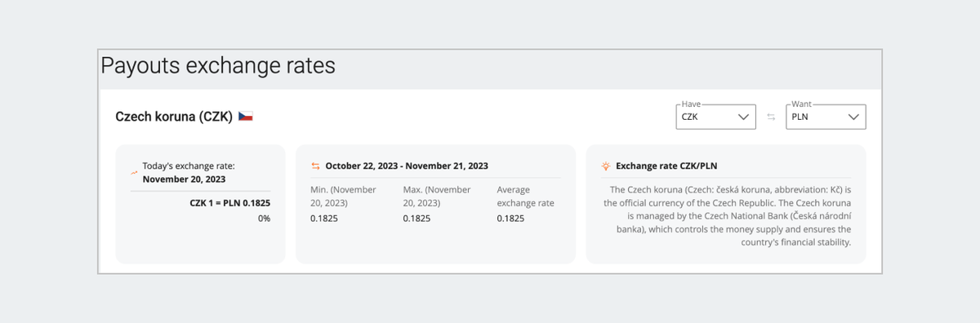This screenshot has width=980, height=323.
Task: Open the Want currency dropdown
Action: point(826,117)
